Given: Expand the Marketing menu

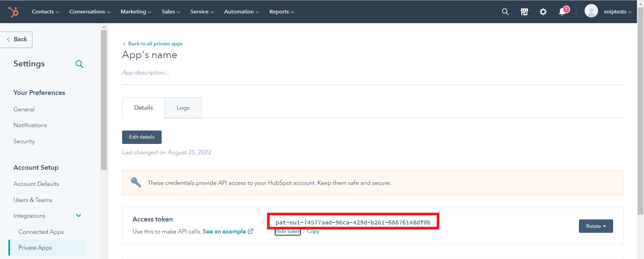Looking at the screenshot, I should tap(136, 12).
